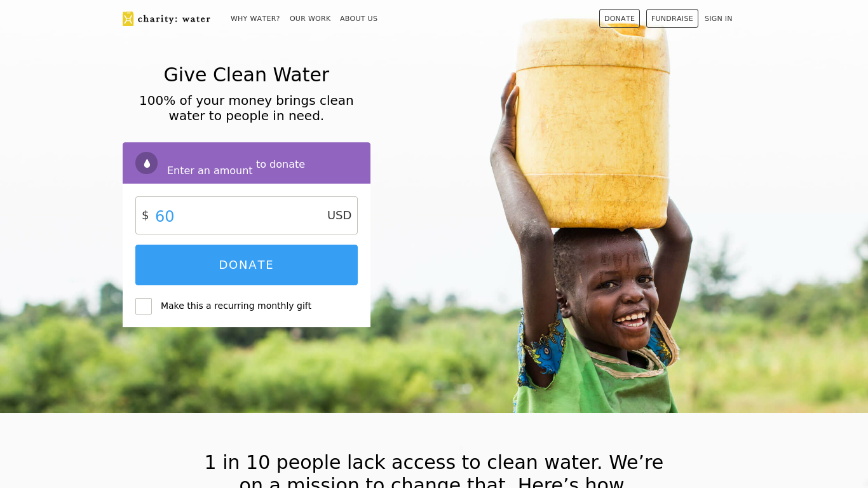Screen dimensions: 868x488
Task: Open the ABOUT US menu
Action: click(358, 18)
